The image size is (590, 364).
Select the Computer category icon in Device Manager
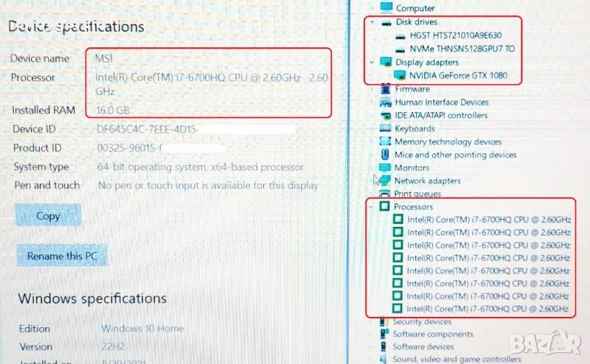386,7
